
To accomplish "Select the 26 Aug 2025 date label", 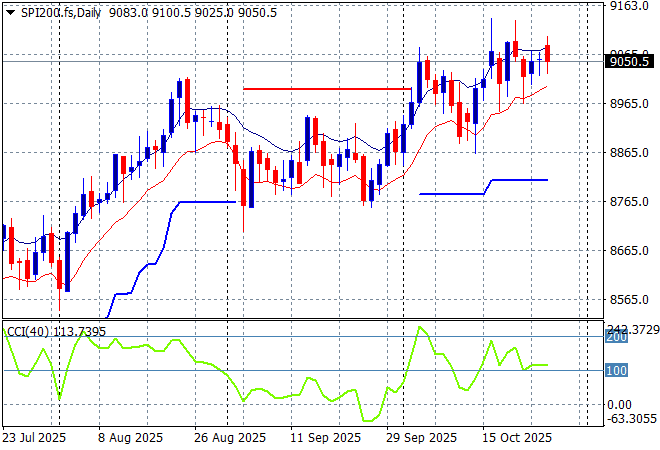I will [230, 438].
